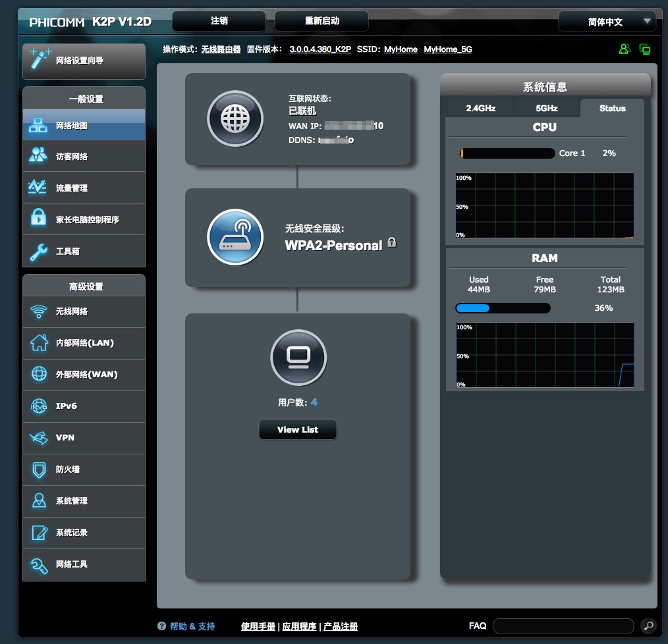Click the internet globe status icon

(x=235, y=119)
